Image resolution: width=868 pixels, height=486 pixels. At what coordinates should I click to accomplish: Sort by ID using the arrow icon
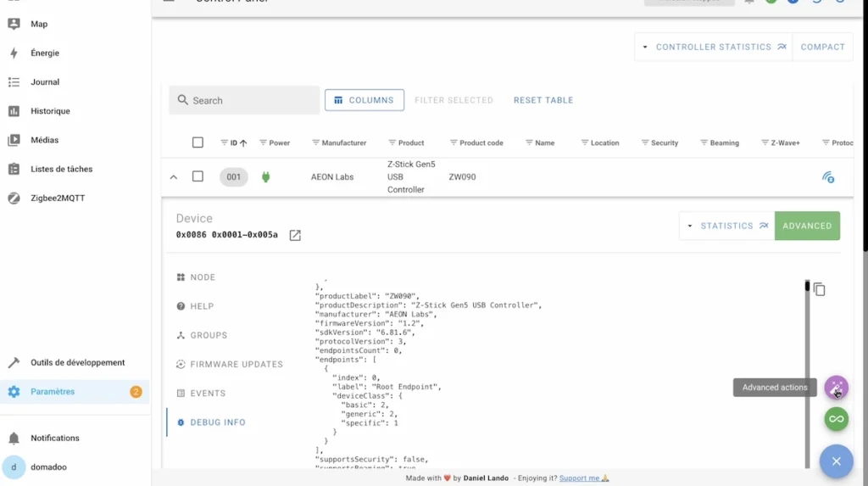(x=243, y=143)
